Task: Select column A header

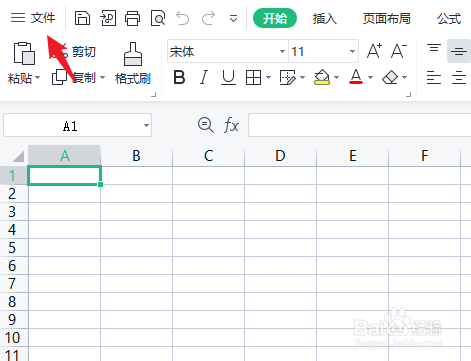Action: (64, 155)
